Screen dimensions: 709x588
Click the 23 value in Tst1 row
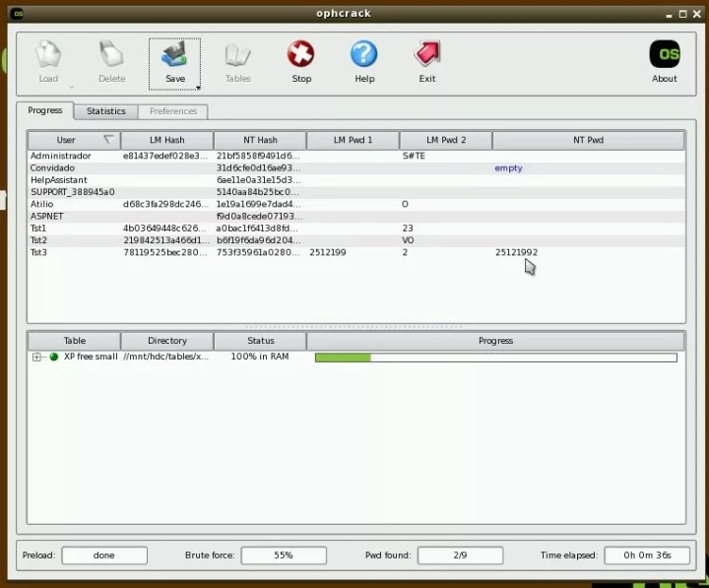[x=408, y=228]
